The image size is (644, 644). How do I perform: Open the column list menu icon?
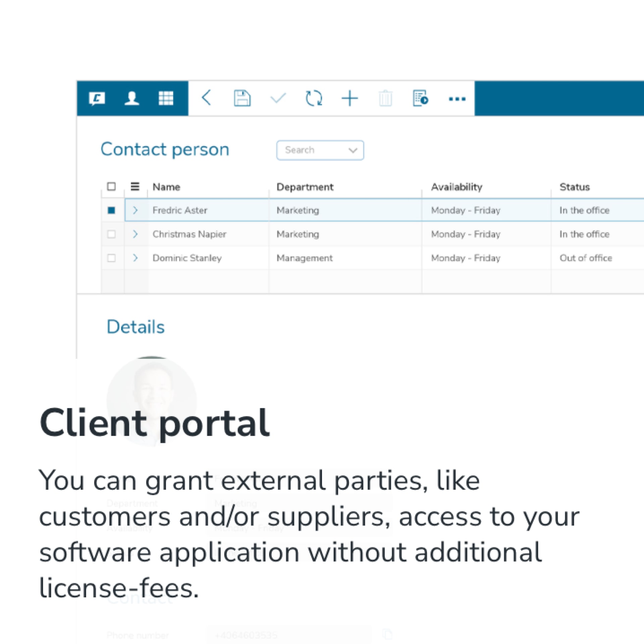coord(135,186)
